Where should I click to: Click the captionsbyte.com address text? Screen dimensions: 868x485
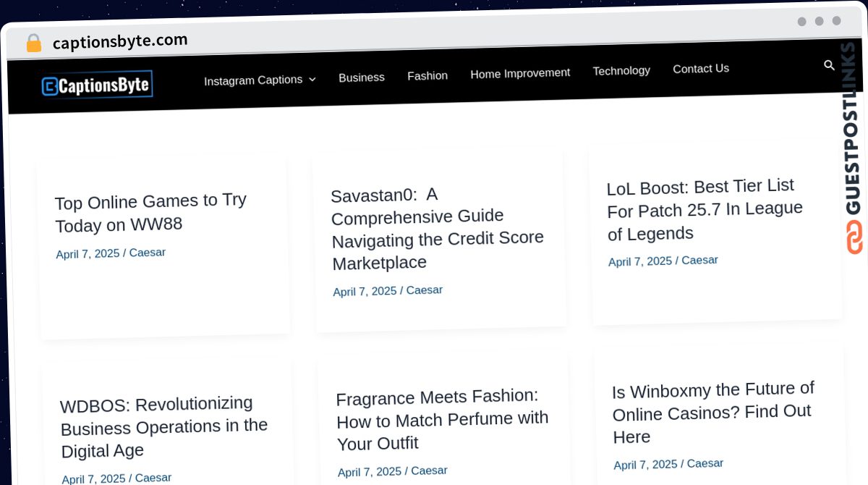click(120, 41)
